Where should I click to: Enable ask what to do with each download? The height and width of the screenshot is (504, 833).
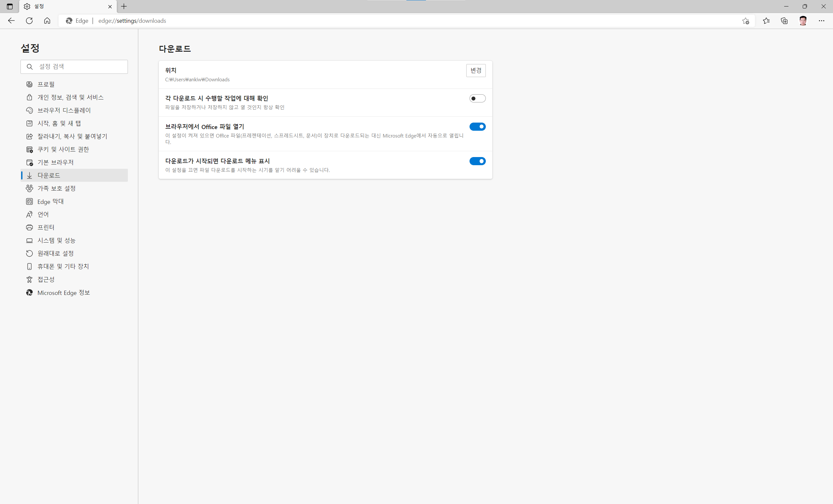click(477, 98)
